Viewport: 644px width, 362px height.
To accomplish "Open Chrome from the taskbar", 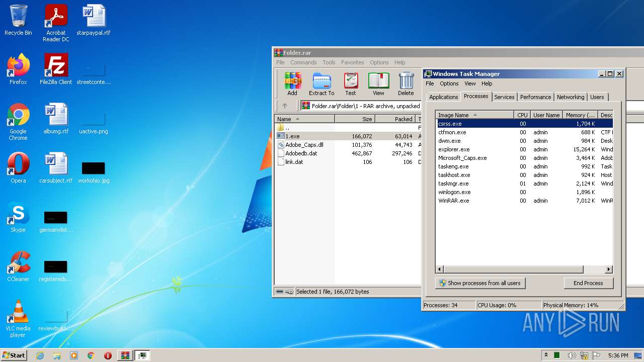I will pos(91,355).
